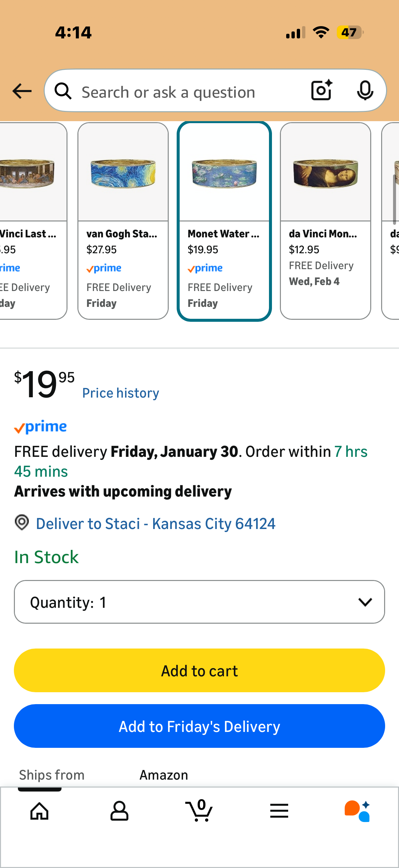Select the da Vinci Last Supper variant
This screenshot has height=868, width=399.
click(x=32, y=221)
